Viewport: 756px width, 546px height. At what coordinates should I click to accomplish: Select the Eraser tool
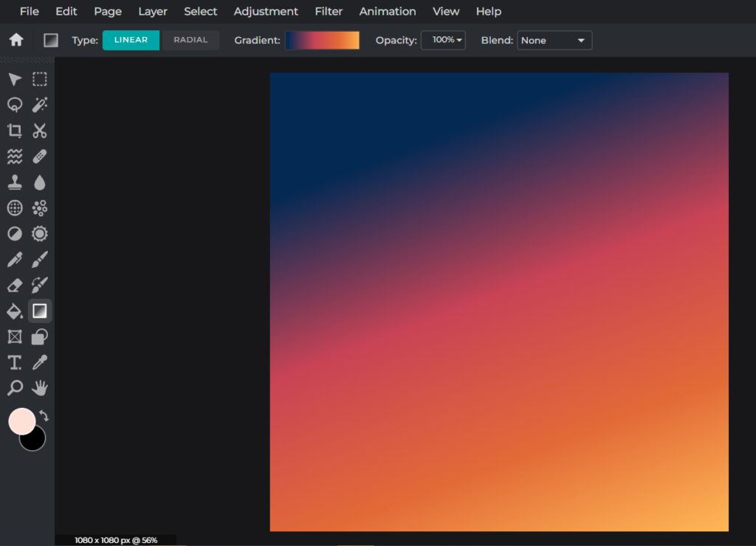pyautogui.click(x=15, y=285)
